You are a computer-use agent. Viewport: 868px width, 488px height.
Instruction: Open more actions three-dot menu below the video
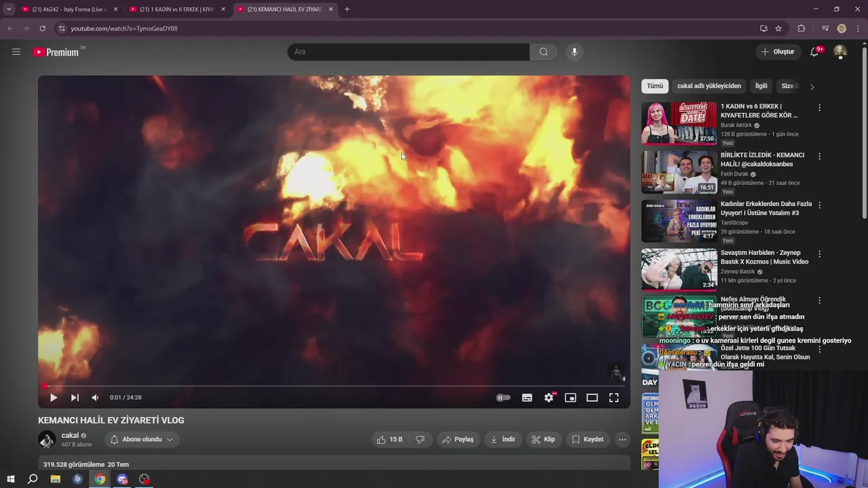coord(623,439)
